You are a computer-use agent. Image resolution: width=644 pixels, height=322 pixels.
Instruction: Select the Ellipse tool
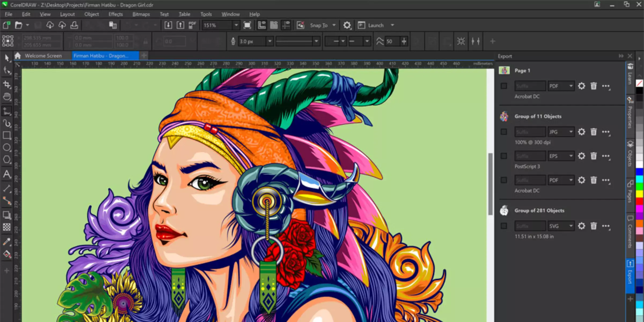coord(7,148)
